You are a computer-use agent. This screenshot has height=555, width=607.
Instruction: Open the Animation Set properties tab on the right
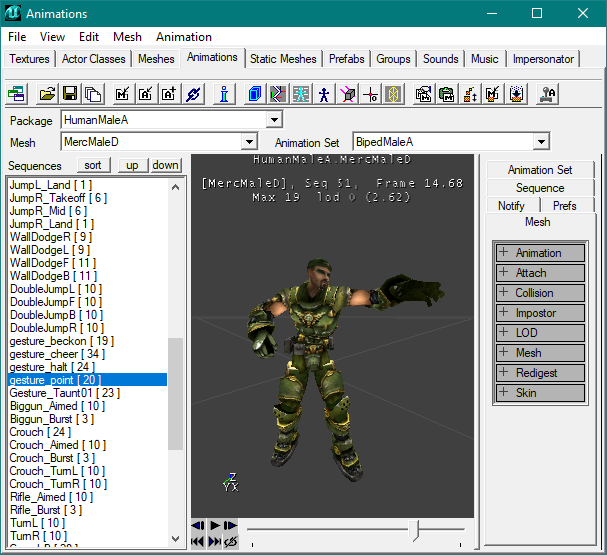click(x=540, y=170)
